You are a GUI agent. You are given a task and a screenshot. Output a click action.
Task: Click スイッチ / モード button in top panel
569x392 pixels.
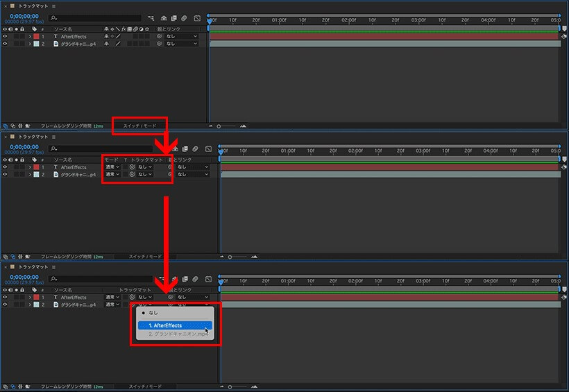pyautogui.click(x=139, y=126)
